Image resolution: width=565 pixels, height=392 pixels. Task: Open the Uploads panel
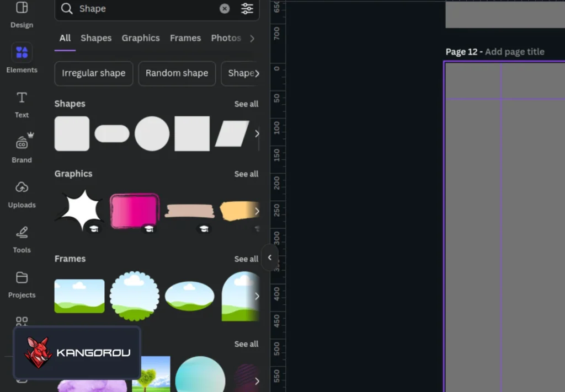[x=22, y=194]
